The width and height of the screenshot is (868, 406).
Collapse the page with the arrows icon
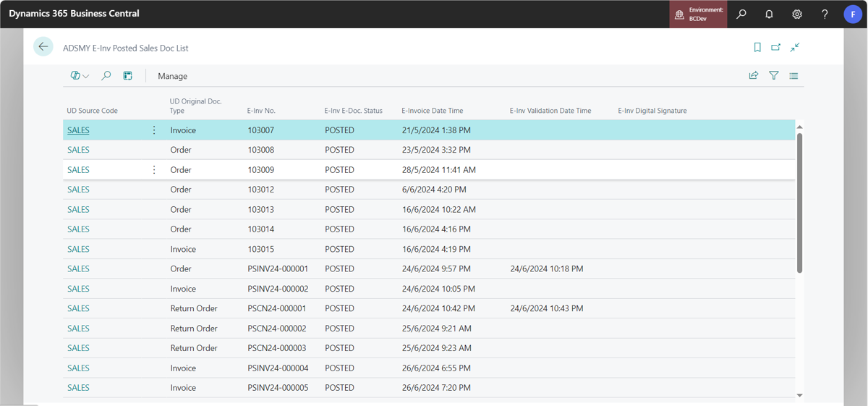tap(795, 48)
